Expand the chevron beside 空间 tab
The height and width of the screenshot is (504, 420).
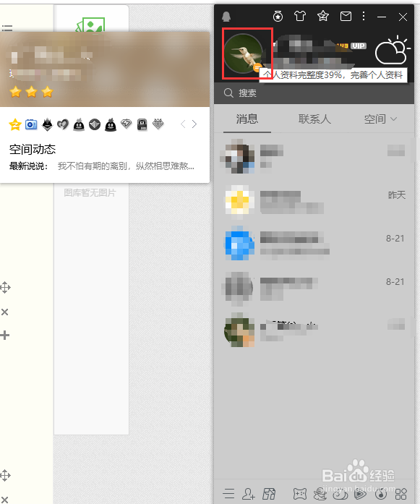click(394, 119)
